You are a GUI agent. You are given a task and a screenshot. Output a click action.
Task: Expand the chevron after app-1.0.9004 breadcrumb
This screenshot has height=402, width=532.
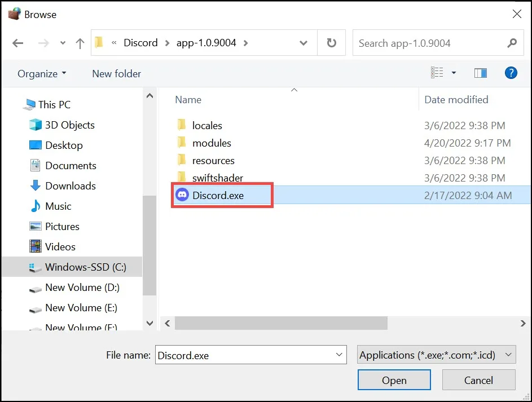pos(245,43)
